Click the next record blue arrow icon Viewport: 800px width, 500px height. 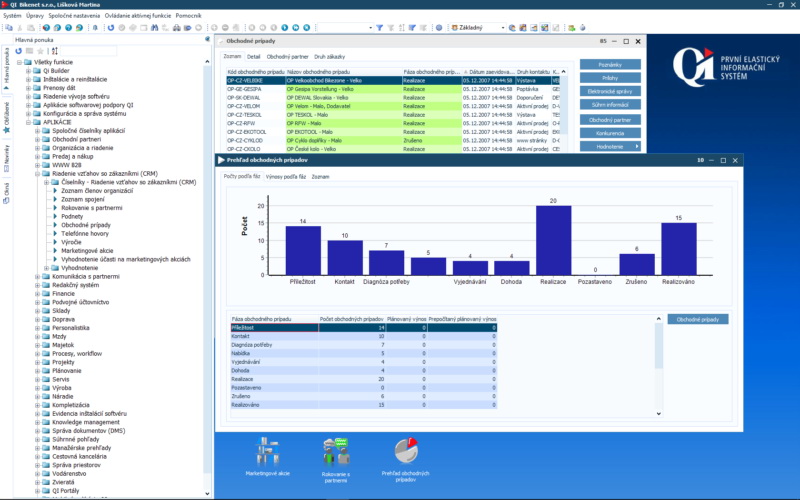click(285, 28)
